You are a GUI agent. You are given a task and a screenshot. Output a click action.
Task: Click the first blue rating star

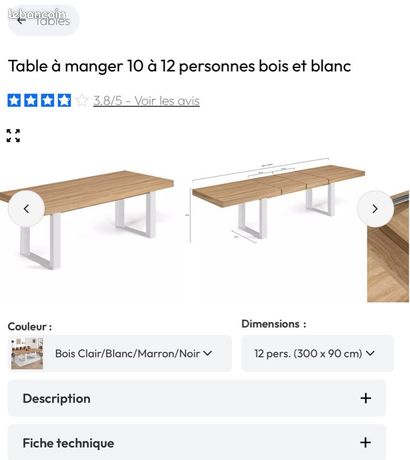(14, 100)
